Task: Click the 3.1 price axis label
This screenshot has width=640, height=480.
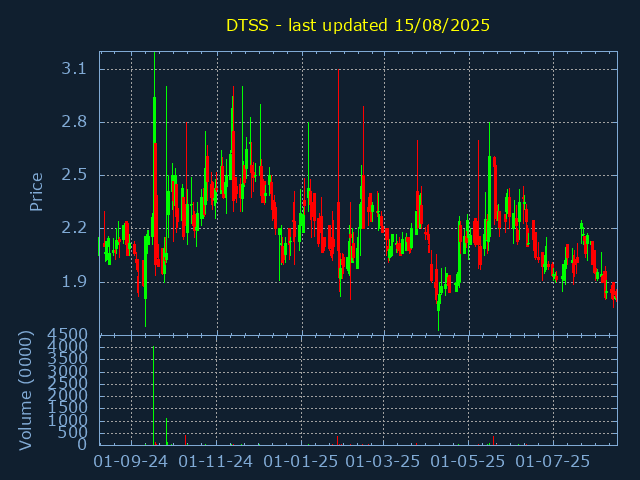Action: pos(74,69)
